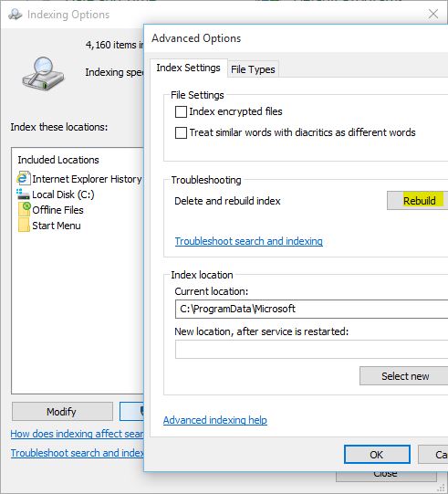
Task: Click the Indexing speed status text
Action: tap(114, 72)
